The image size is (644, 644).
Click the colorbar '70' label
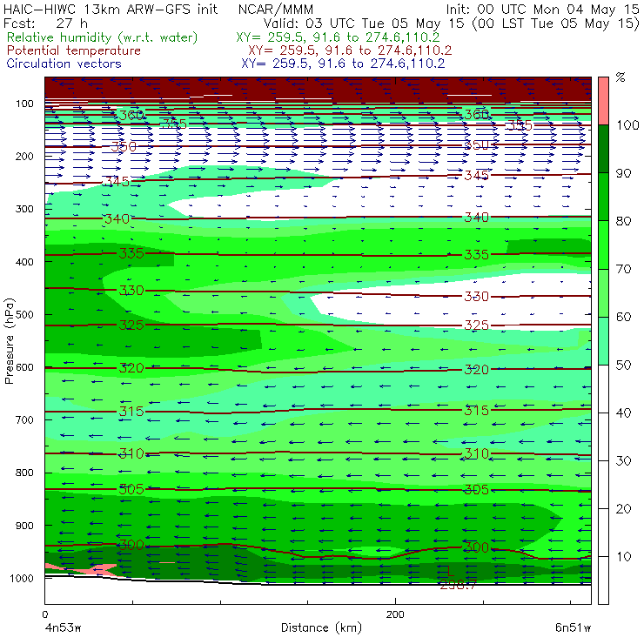click(623, 269)
